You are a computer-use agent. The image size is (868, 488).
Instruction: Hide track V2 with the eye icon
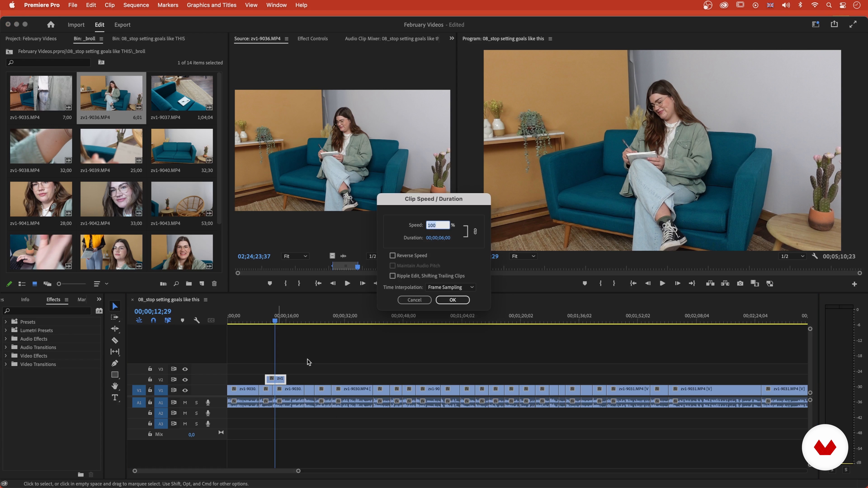[185, 380]
